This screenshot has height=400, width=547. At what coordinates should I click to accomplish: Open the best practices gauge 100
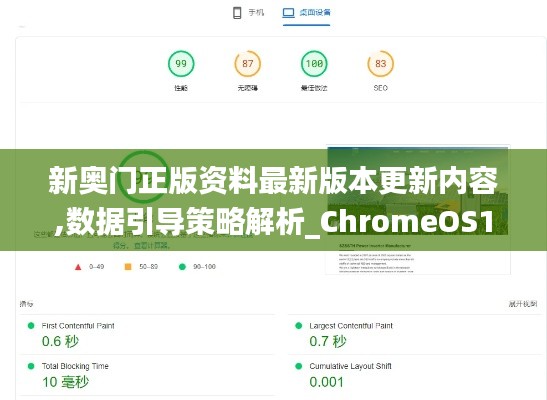point(314,63)
